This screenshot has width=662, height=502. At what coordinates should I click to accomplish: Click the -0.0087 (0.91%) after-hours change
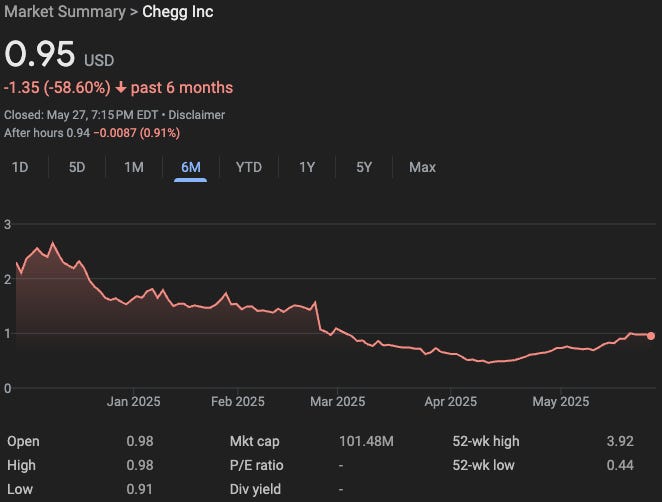click(137, 133)
